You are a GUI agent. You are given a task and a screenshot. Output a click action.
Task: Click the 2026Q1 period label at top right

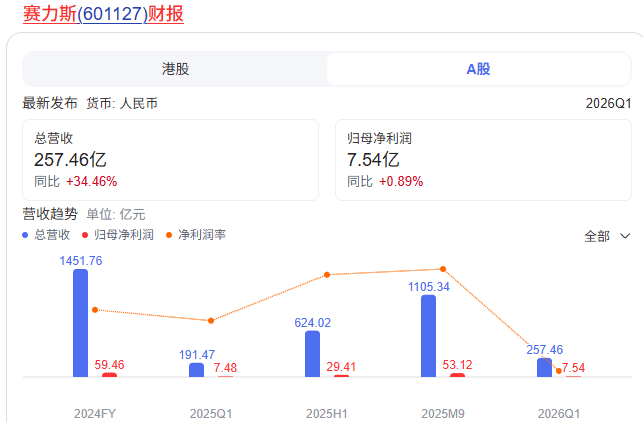pos(608,103)
